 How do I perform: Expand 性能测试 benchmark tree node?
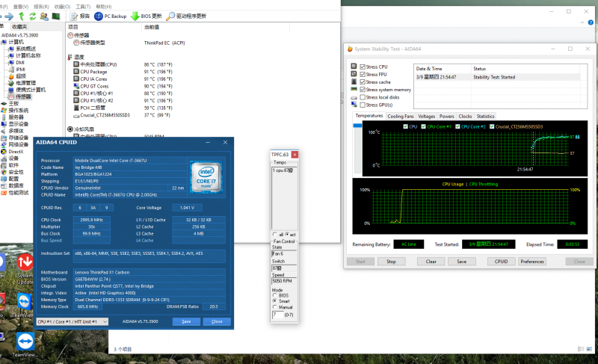[x=18, y=193]
